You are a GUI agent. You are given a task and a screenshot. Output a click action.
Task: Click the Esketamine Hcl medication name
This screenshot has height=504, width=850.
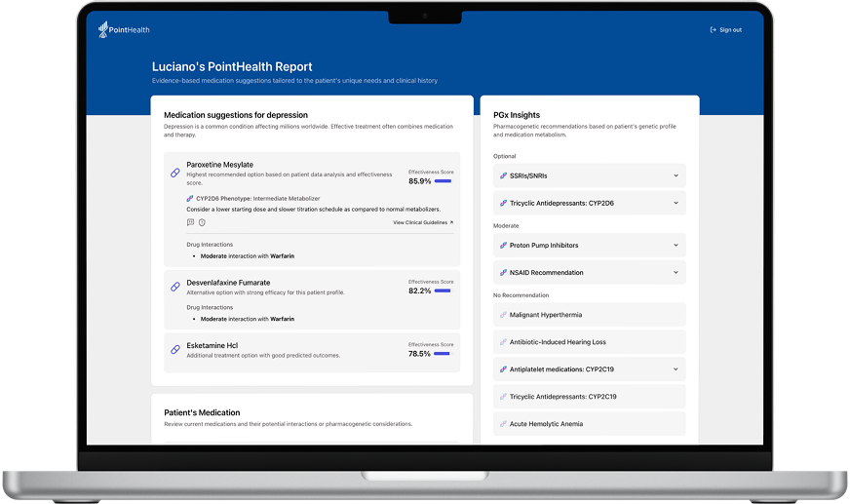click(x=212, y=345)
